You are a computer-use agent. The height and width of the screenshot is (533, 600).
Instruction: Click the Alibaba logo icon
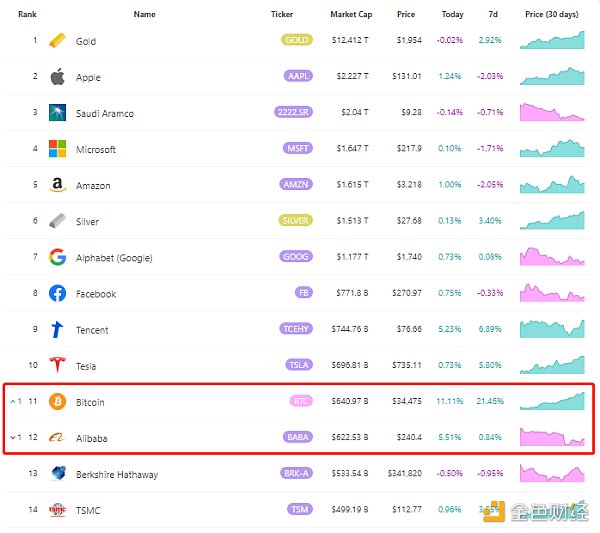pyautogui.click(x=58, y=438)
